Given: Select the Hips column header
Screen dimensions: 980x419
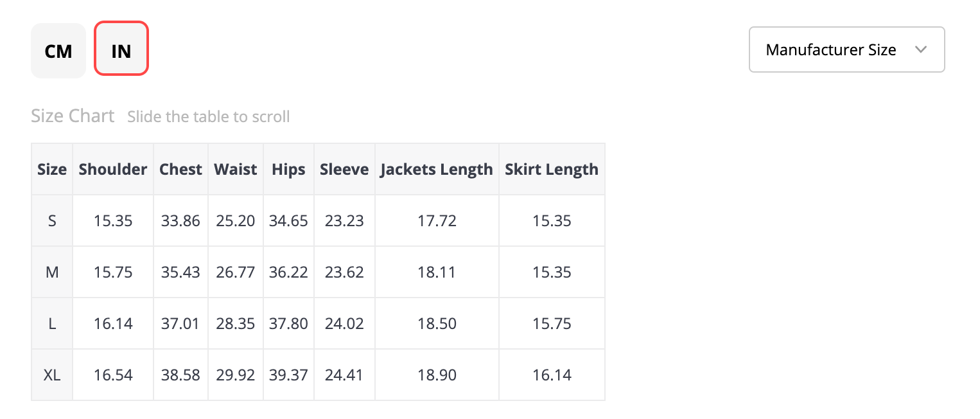Looking at the screenshot, I should pyautogui.click(x=288, y=169).
